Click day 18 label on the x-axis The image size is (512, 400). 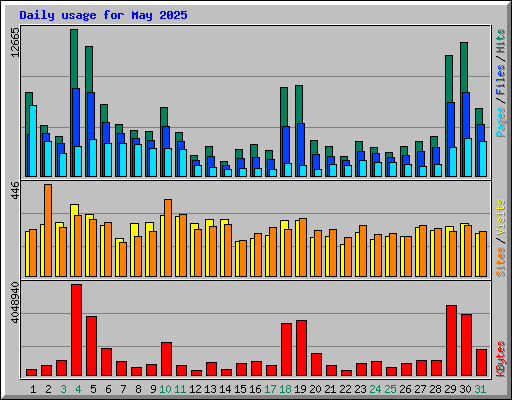(x=285, y=389)
